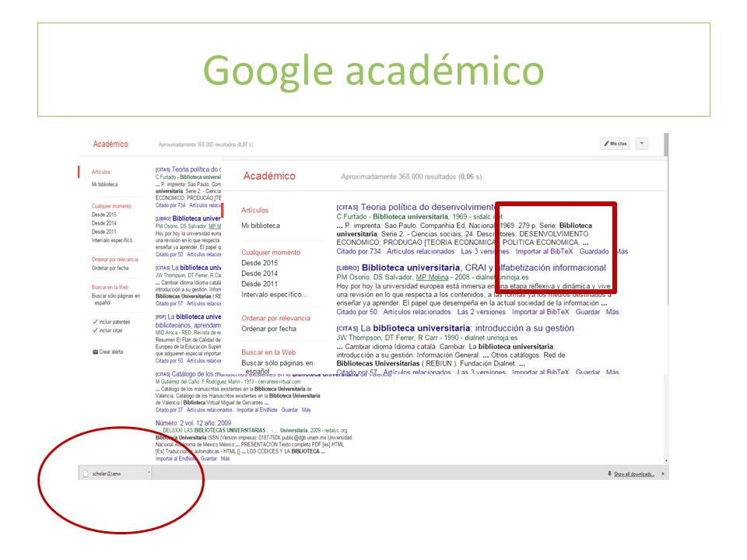
Task: Select Mi biblioteca in the enlarged sidebar
Action: click(x=261, y=226)
